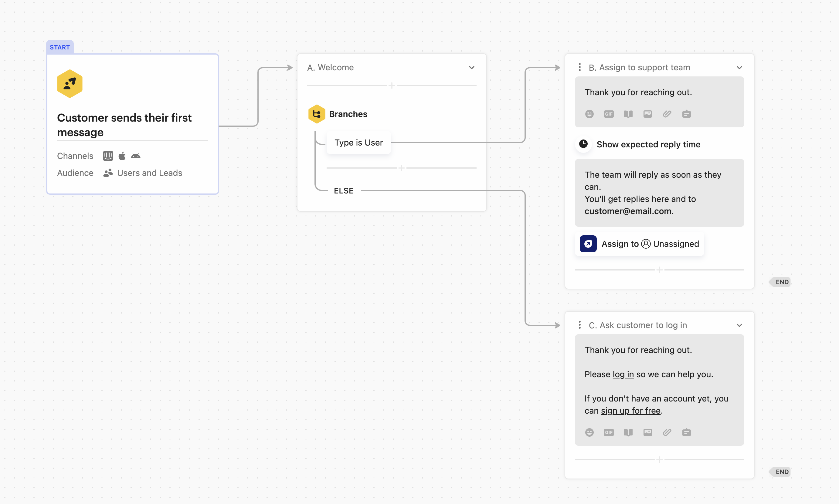This screenshot has height=504, width=839.
Task: Attach a file to the log in message
Action: [667, 432]
